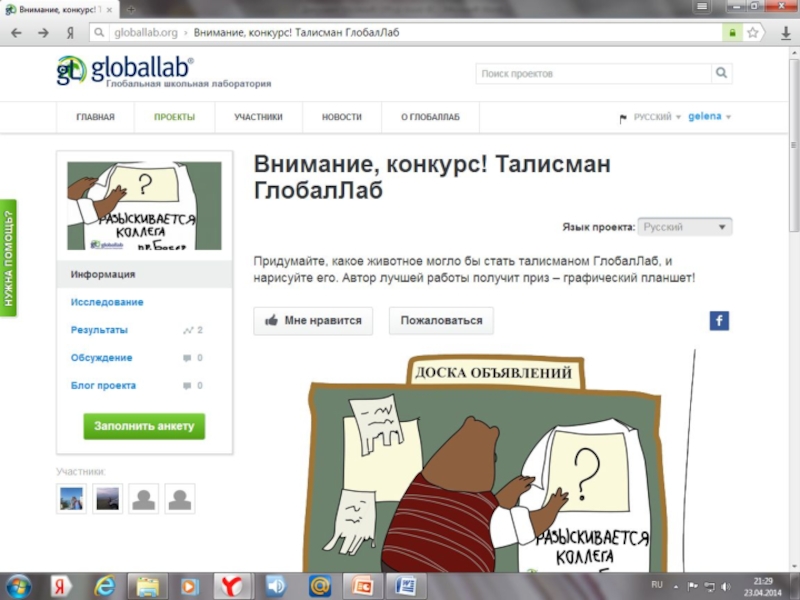Open the Windows Start menu
This screenshot has height=600, width=800.
pos(18,586)
